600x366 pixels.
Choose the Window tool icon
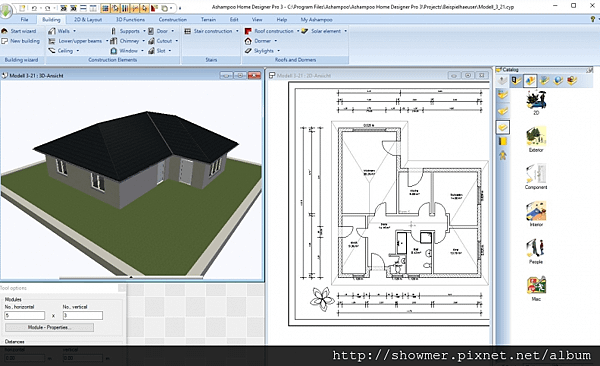point(114,51)
